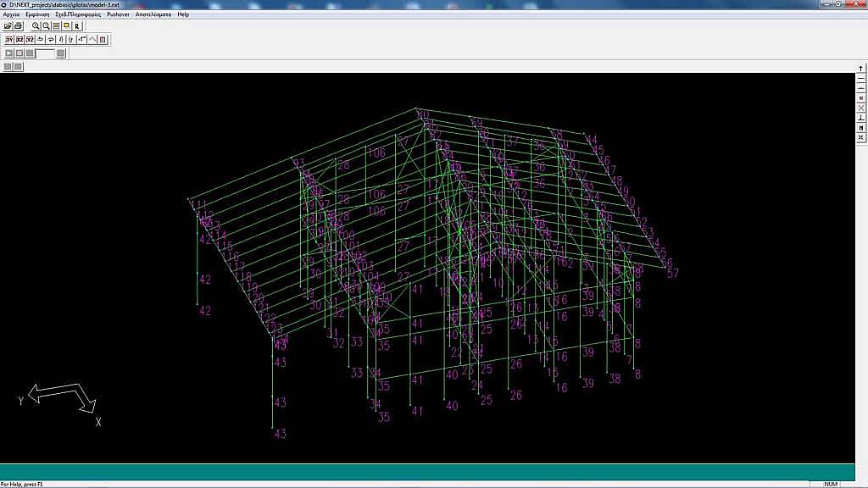Viewport: 868px width, 488px height.
Task: Click the zoom out magnifier icon
Action: 47,26
